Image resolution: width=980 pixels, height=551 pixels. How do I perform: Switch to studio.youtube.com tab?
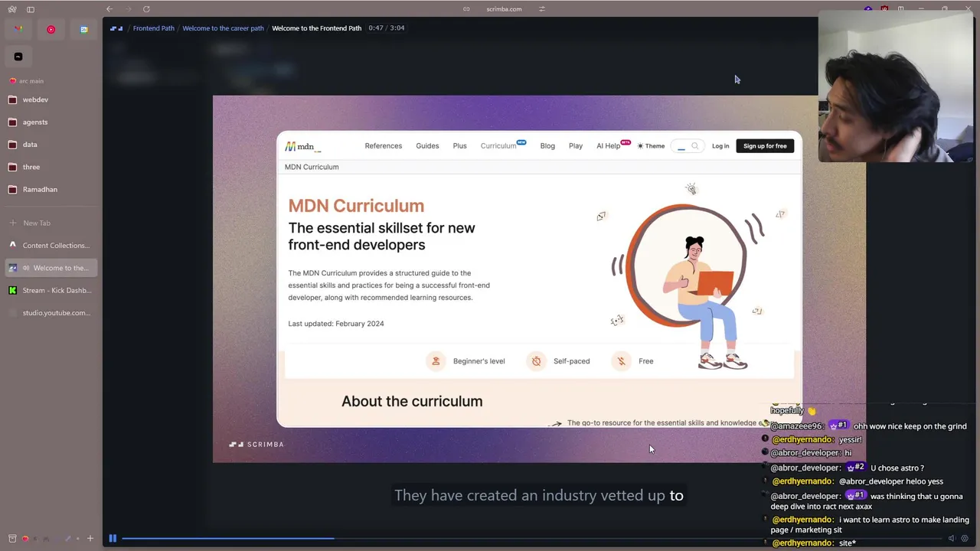click(x=51, y=313)
